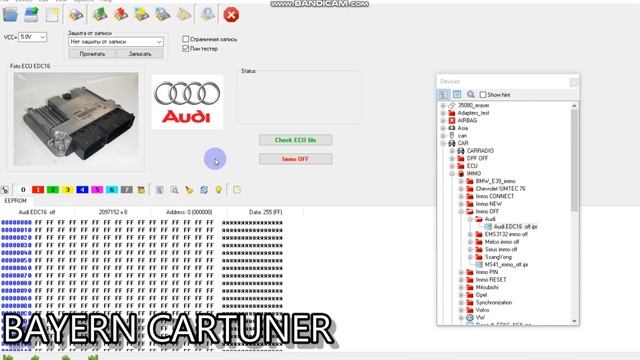Click the Check ECU file button

(x=296, y=140)
